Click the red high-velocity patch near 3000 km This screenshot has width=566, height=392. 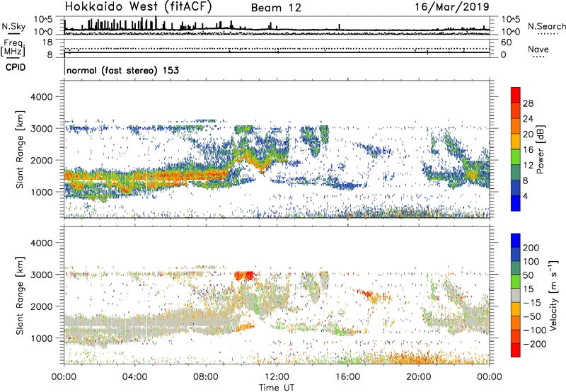pos(244,275)
